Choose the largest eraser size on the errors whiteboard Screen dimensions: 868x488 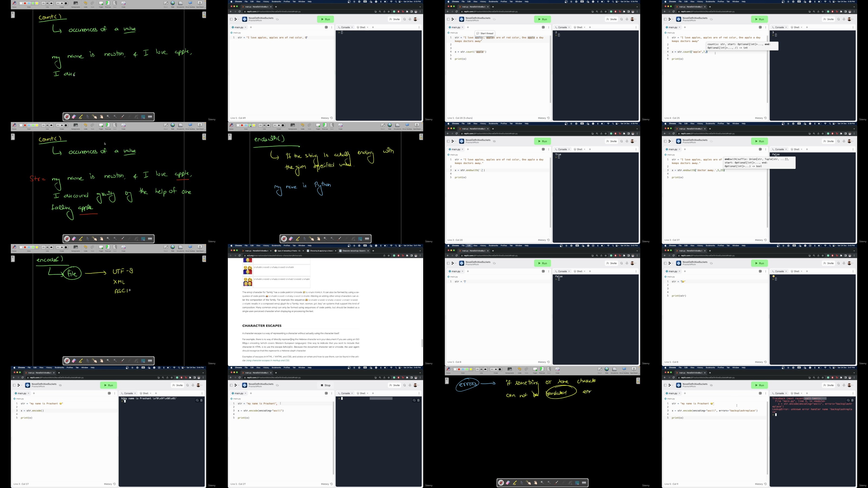(500, 370)
